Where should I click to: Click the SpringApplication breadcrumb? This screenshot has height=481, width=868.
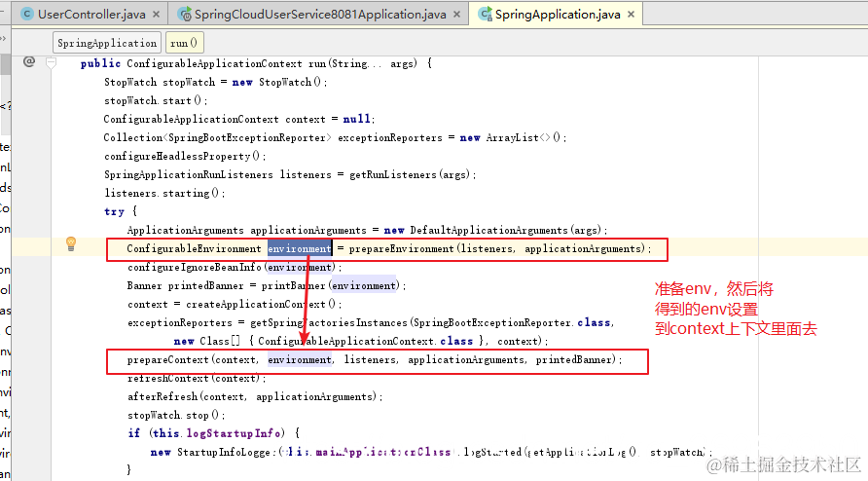tap(107, 43)
